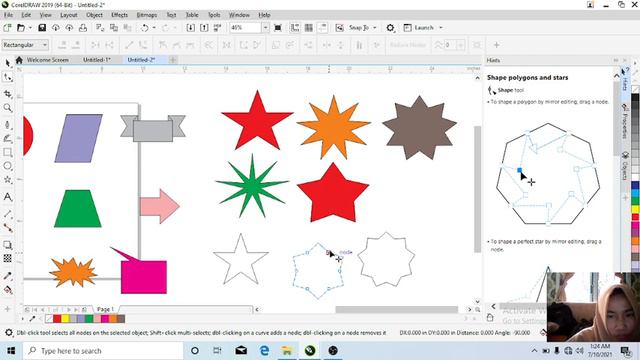The height and width of the screenshot is (360, 640).
Task: Open Windows Start menu
Action: [11, 351]
